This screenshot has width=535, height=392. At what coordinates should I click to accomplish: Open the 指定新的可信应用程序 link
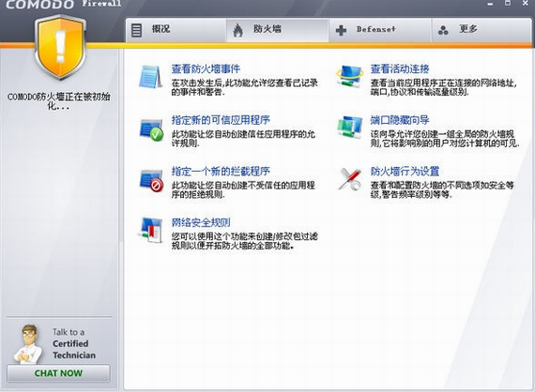tap(221, 120)
